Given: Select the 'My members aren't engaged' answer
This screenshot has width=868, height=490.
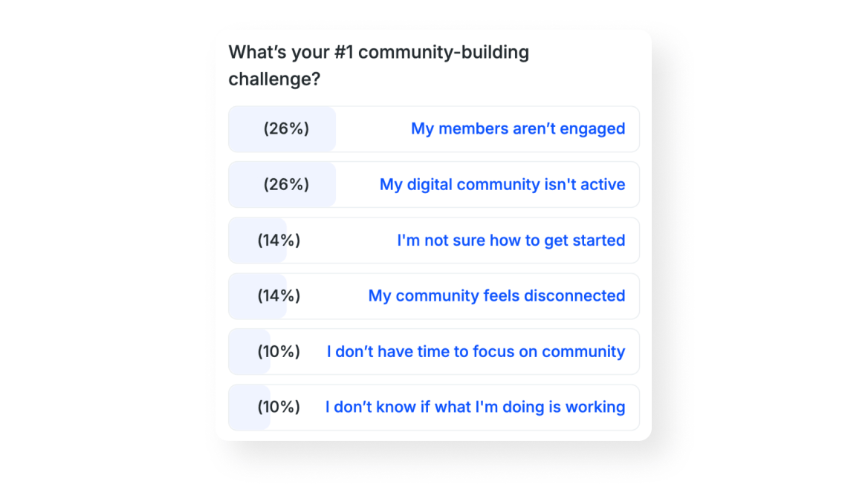Looking at the screenshot, I should (x=517, y=129).
